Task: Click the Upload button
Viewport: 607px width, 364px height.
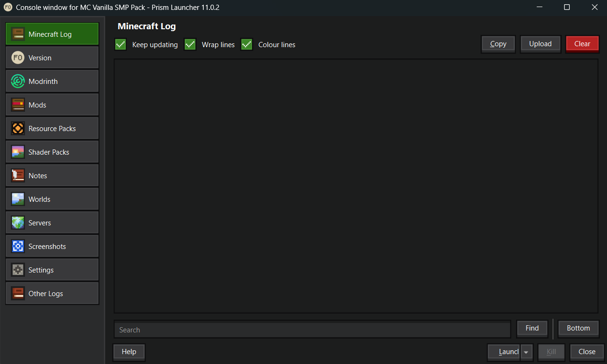Action: coord(540,44)
